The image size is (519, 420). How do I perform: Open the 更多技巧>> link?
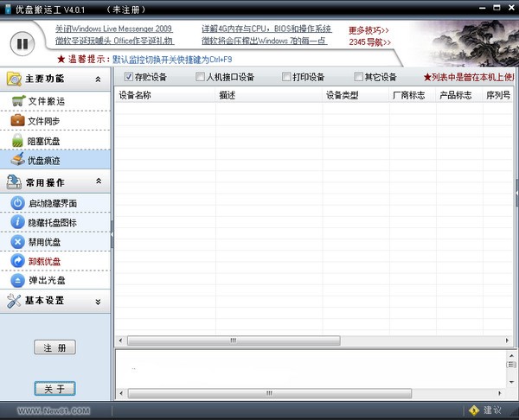point(369,29)
